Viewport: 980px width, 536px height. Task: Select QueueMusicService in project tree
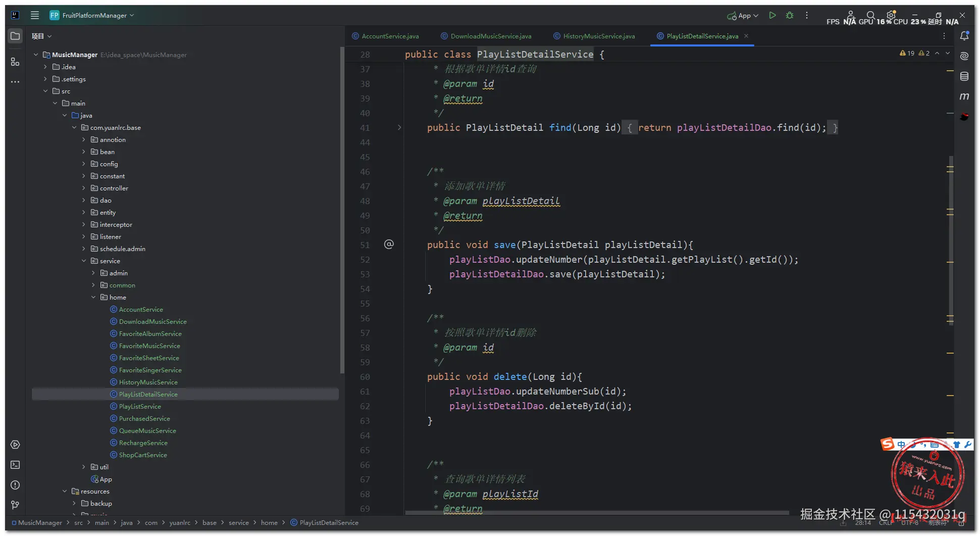[147, 430]
